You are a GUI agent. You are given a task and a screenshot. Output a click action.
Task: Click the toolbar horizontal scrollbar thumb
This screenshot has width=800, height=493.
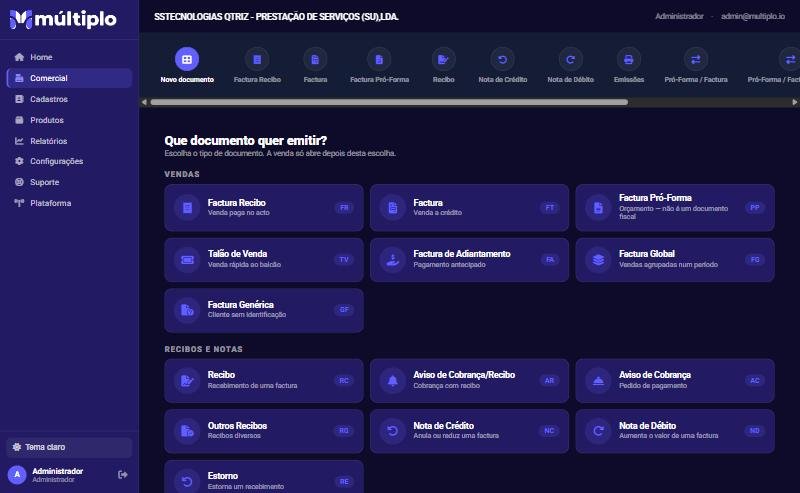(389, 102)
